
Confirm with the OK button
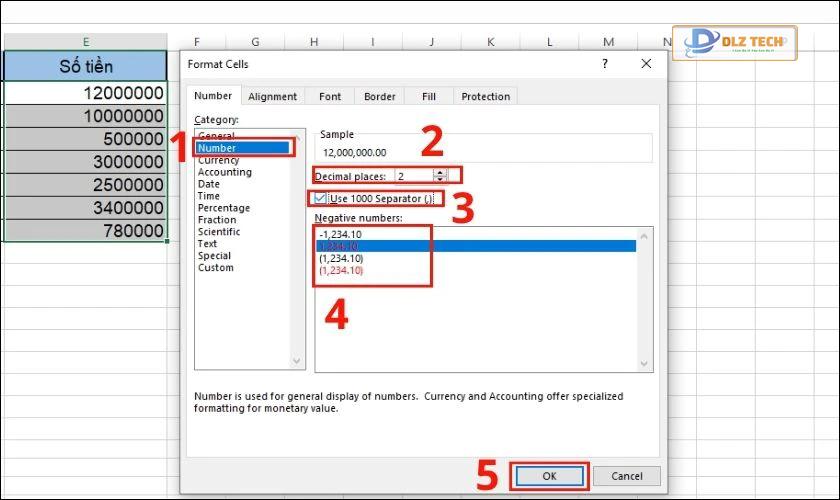click(549, 476)
